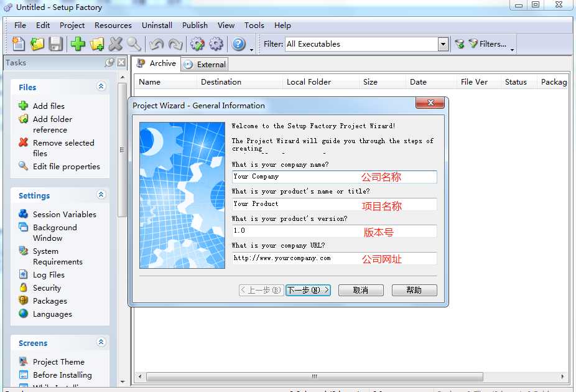This screenshot has height=392, width=576.
Task: Open the Help menu
Action: point(282,26)
